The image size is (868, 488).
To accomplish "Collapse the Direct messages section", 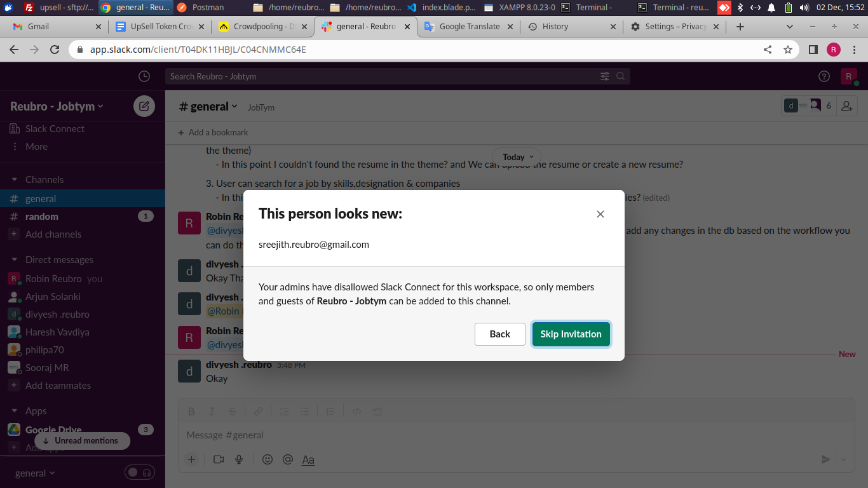I will click(14, 260).
